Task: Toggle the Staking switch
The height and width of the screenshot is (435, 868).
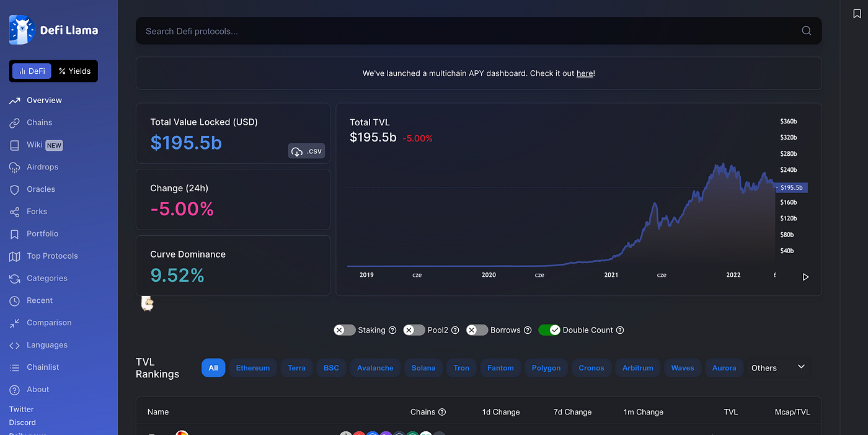Action: (x=345, y=330)
